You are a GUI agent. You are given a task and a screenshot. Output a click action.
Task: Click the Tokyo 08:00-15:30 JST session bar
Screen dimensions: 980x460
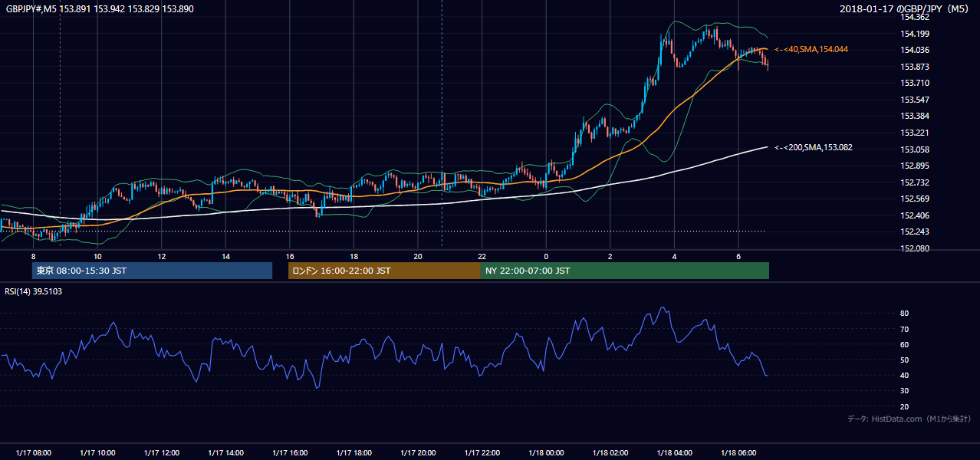pos(152,271)
